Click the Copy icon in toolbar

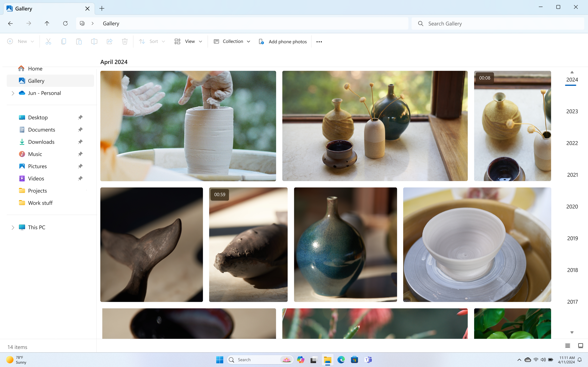pos(64,41)
